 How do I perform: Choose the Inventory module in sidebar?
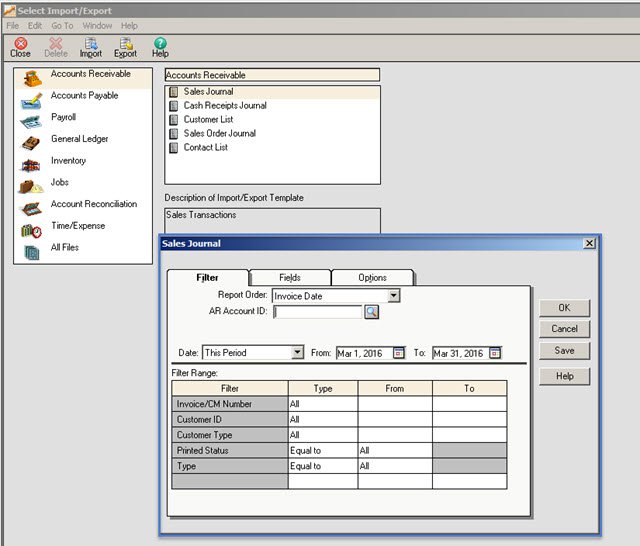tap(68, 161)
